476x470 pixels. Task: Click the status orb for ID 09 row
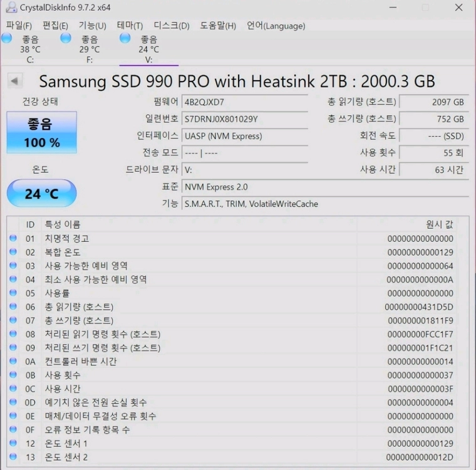coord(13,348)
